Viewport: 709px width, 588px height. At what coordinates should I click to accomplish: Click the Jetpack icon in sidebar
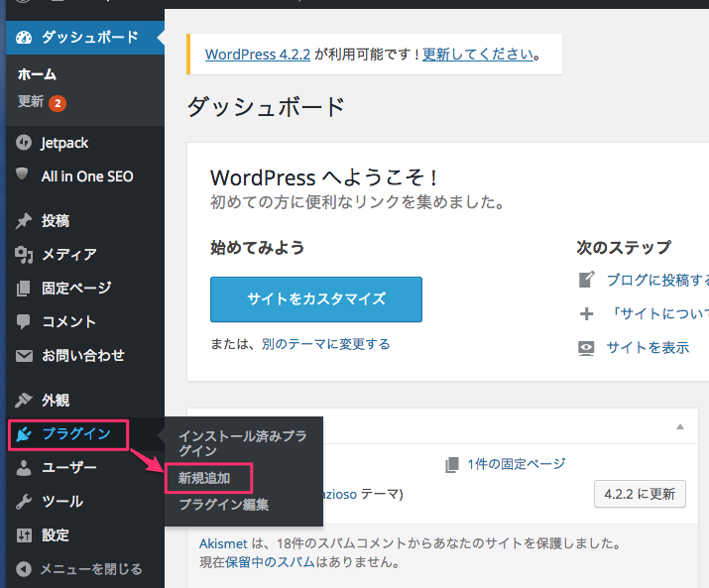pyautogui.click(x=24, y=143)
